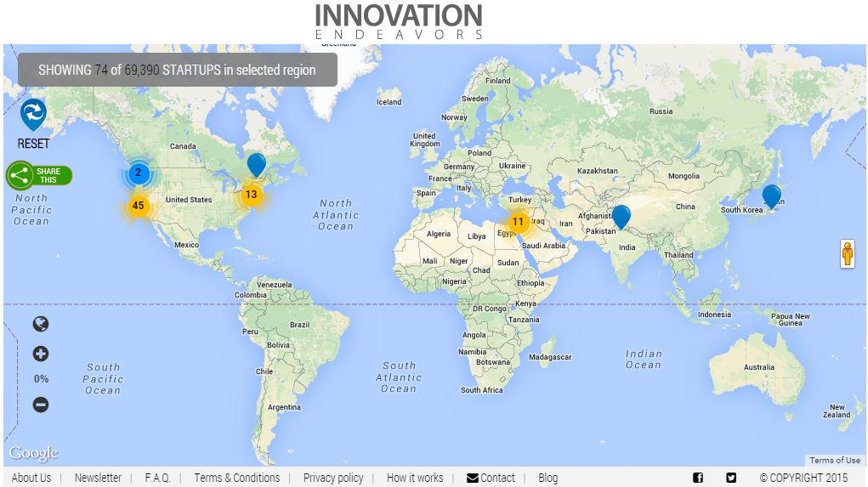Open Terms & Conditions link

(x=237, y=478)
